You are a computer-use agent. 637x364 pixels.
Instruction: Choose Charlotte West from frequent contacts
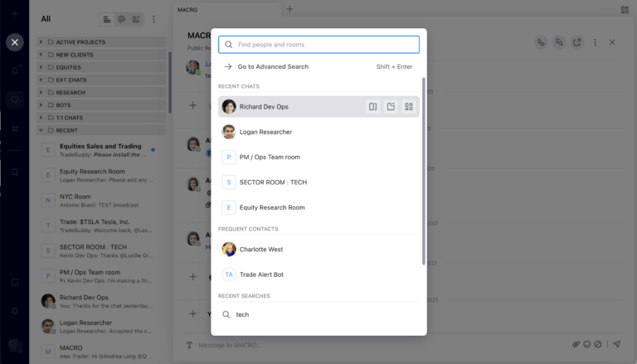pos(260,250)
